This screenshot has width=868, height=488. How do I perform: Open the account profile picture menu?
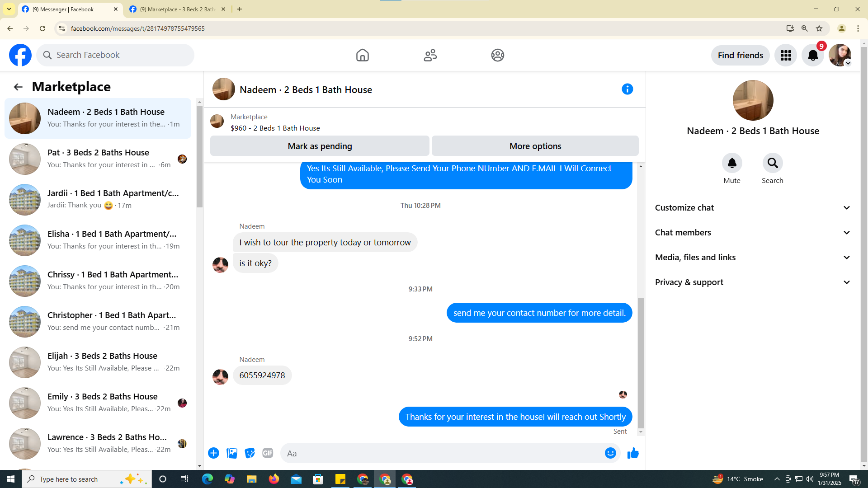840,55
